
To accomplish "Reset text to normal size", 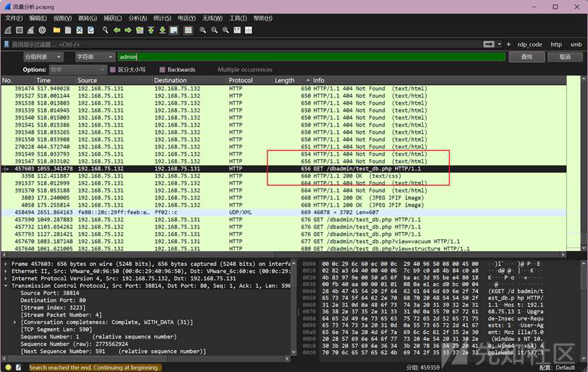I will pos(226,30).
